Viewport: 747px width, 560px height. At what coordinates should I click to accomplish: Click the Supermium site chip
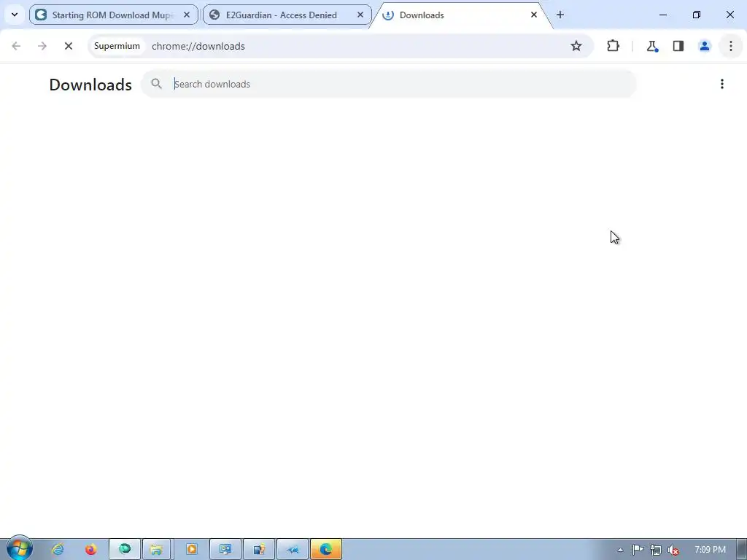click(x=117, y=46)
